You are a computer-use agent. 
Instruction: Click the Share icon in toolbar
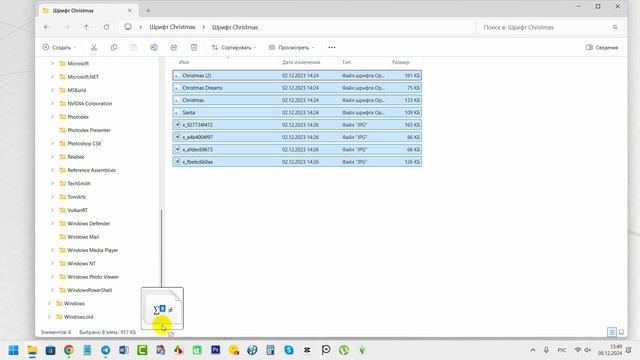tap(174, 48)
